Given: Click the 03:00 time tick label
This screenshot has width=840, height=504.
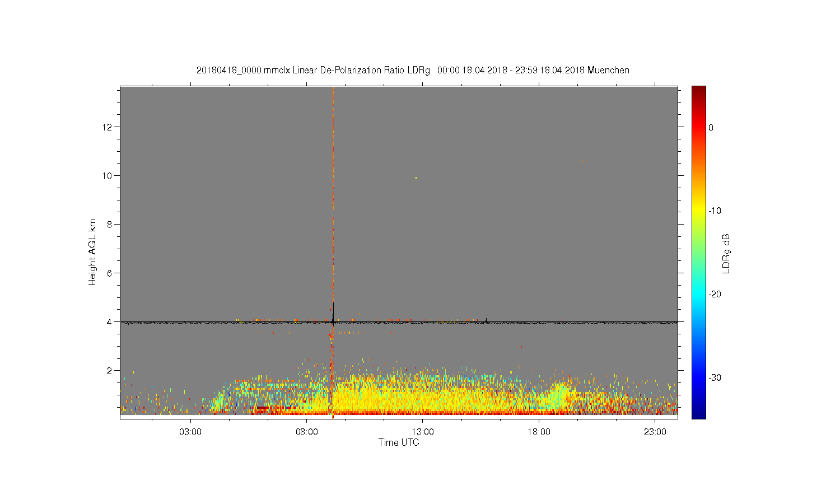Looking at the screenshot, I should point(190,432).
